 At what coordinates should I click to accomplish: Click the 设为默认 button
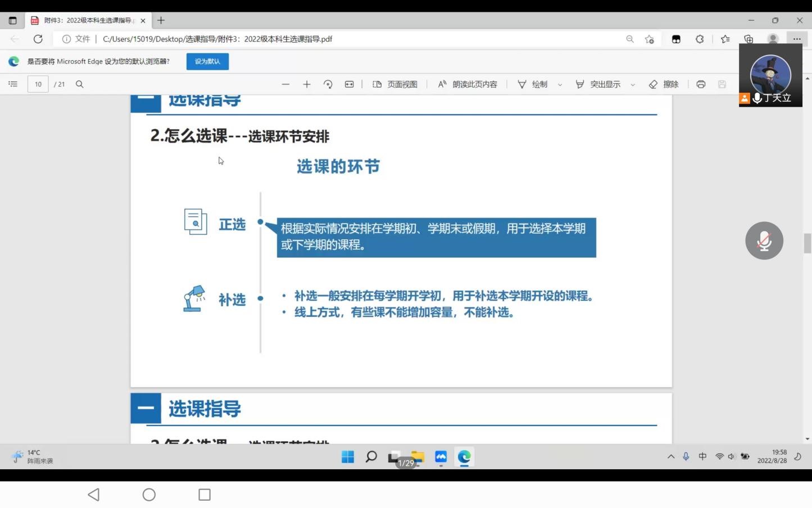pyautogui.click(x=207, y=61)
